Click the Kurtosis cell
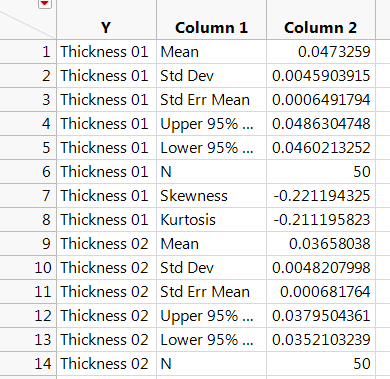 (211, 220)
